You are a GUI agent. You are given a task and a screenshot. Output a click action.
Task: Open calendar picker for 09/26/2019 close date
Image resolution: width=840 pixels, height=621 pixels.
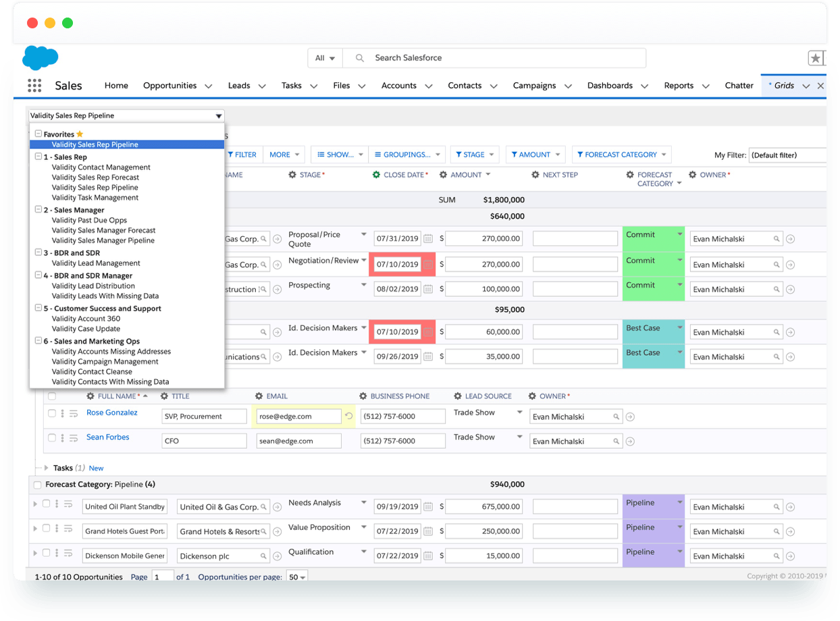(x=428, y=357)
